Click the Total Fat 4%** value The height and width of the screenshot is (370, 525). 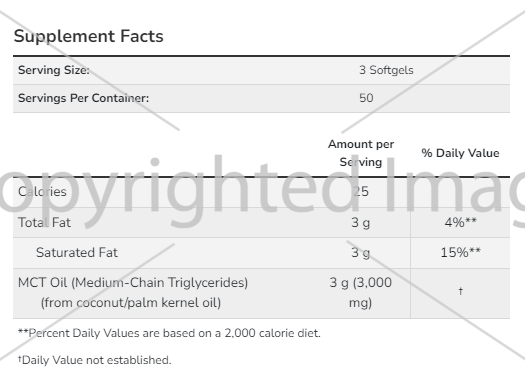[x=460, y=222]
